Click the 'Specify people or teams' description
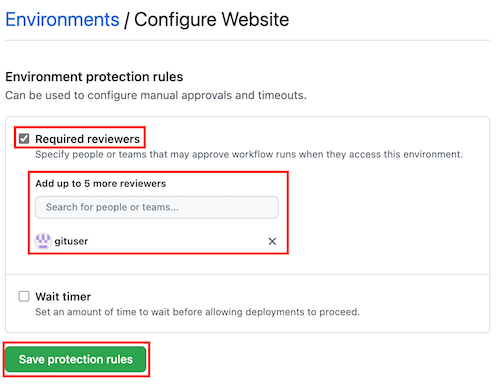Image resolution: width=500 pixels, height=386 pixels. pyautogui.click(x=249, y=154)
